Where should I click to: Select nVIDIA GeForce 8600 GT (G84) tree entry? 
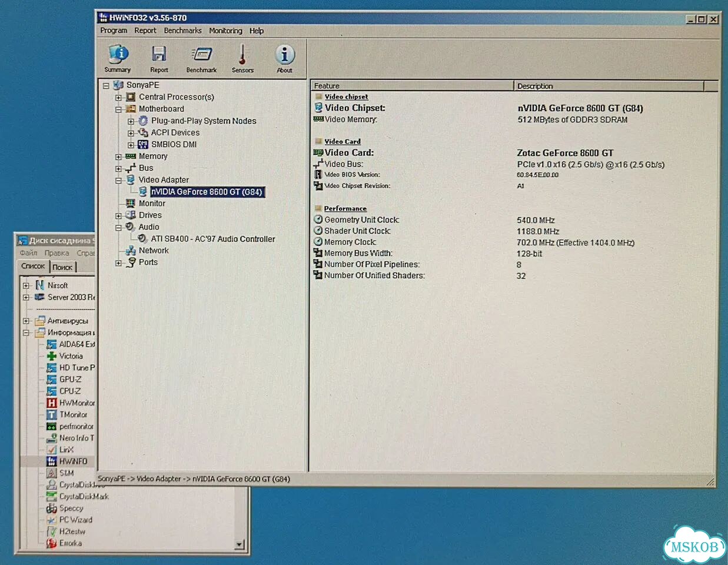coord(207,192)
